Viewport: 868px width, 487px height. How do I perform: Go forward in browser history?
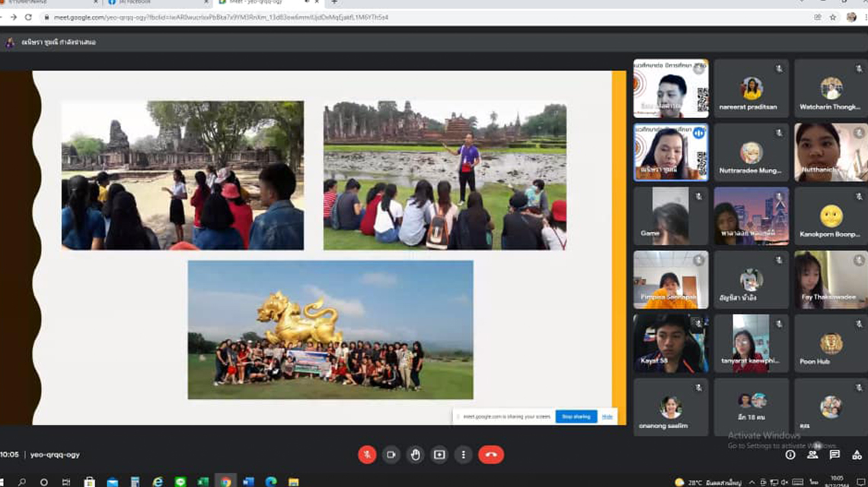(x=13, y=18)
